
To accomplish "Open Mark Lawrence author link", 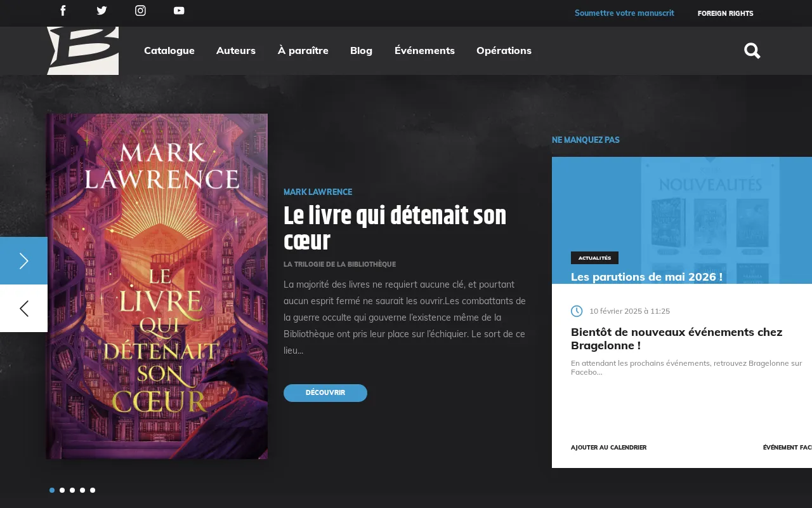I will (318, 192).
